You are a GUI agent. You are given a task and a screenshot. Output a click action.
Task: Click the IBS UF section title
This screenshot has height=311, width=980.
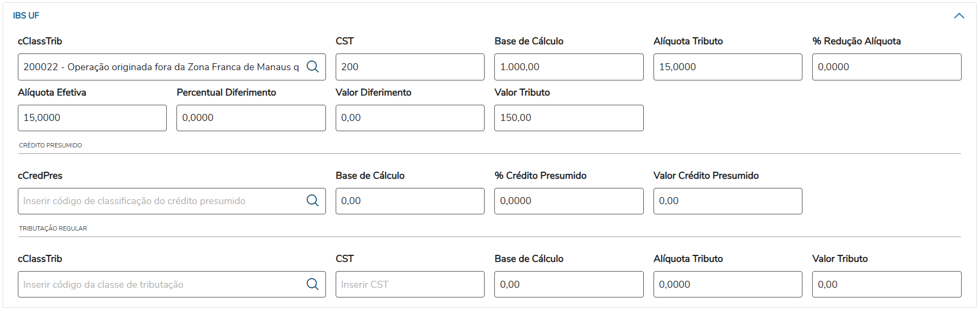pos(26,16)
